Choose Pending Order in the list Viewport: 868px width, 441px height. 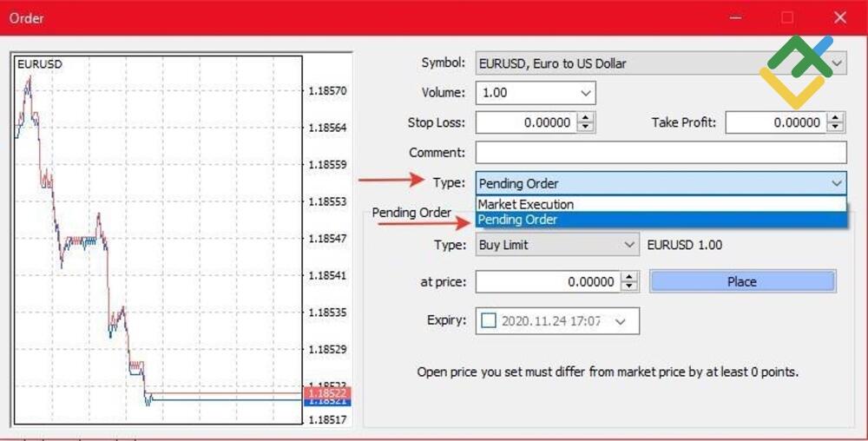click(518, 220)
